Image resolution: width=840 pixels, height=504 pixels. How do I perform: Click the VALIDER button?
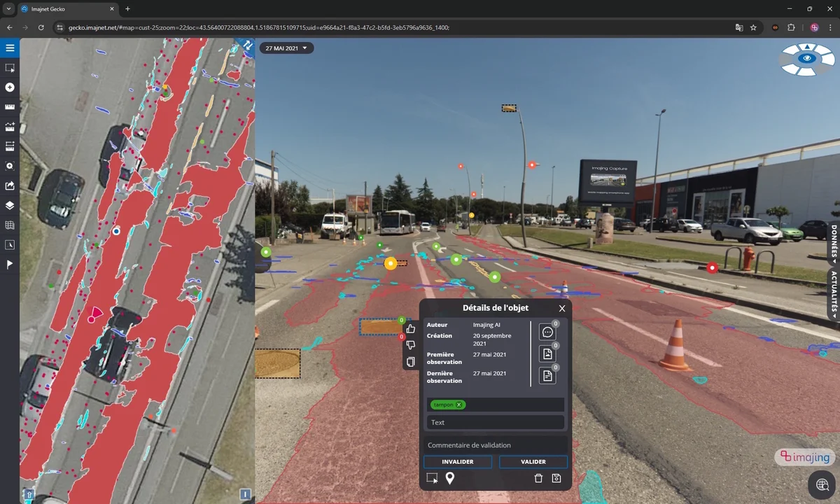[x=533, y=462]
